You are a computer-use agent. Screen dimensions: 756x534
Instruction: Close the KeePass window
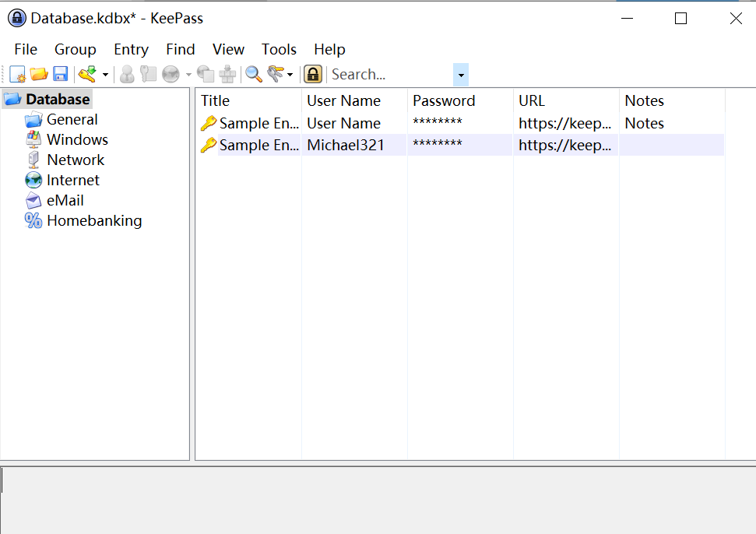(x=736, y=19)
